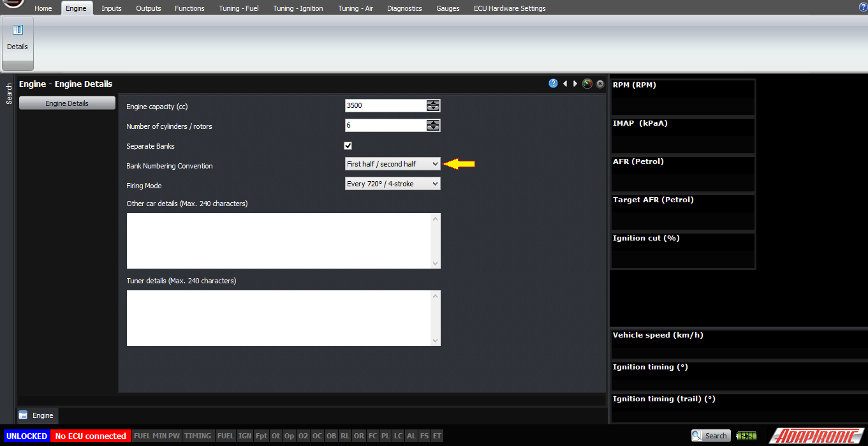Click the Fpt status indicator

coord(261,436)
